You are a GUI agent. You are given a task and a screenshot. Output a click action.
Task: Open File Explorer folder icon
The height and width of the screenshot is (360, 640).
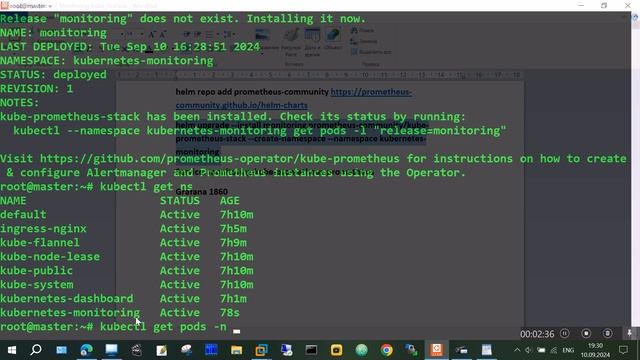[236, 350]
